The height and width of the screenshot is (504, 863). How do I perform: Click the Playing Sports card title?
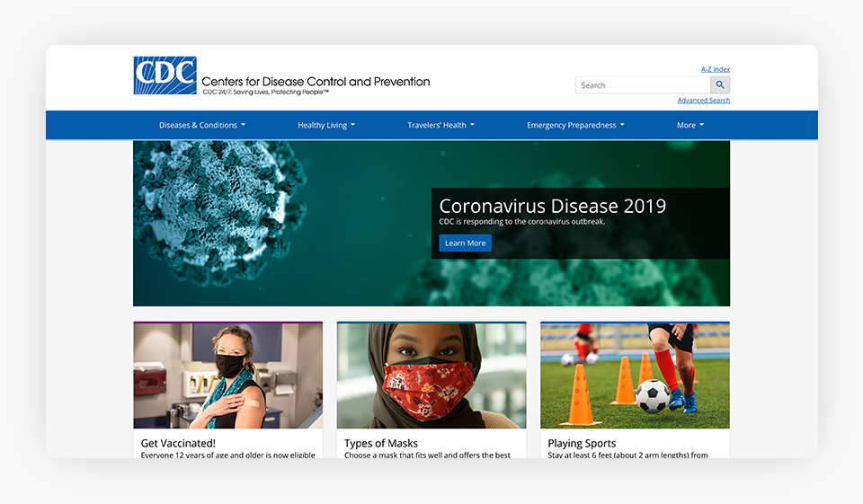click(x=582, y=443)
